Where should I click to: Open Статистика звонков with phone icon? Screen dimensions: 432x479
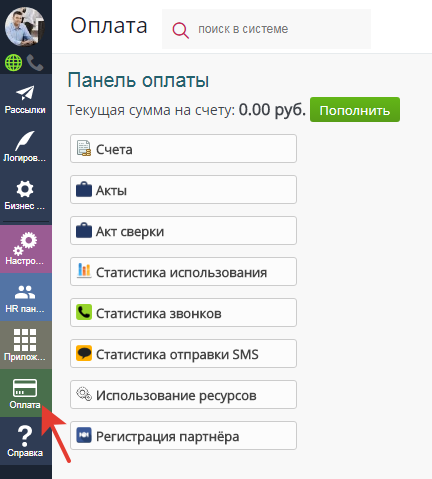183,313
